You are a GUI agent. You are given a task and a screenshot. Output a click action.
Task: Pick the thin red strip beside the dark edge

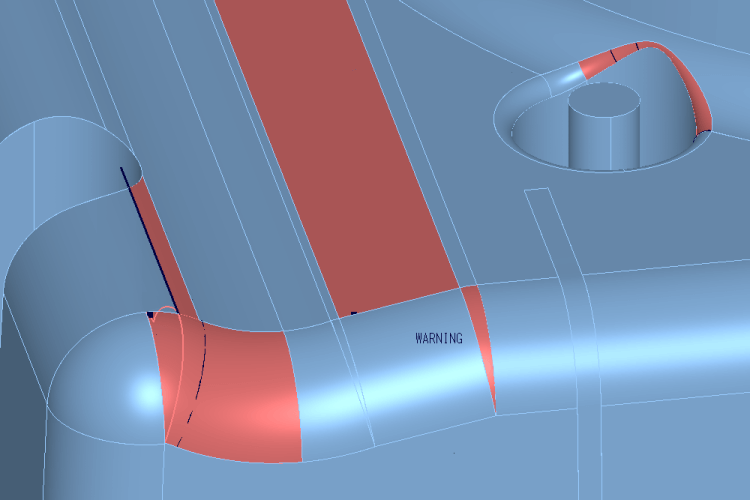[165, 249]
